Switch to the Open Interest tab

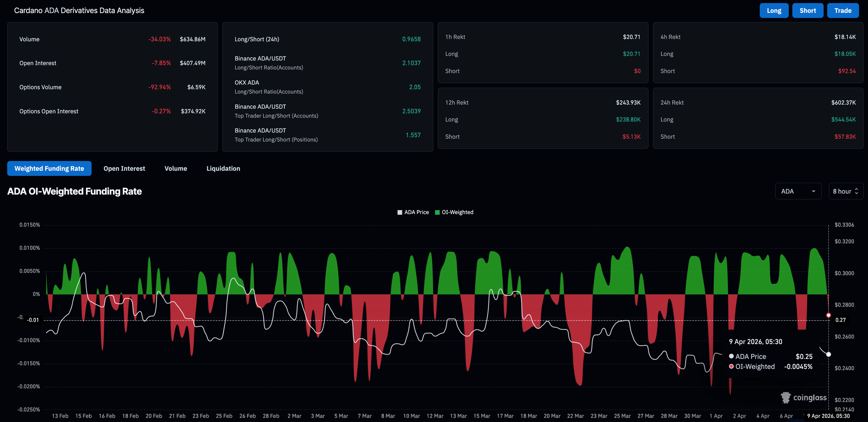pyautogui.click(x=124, y=168)
